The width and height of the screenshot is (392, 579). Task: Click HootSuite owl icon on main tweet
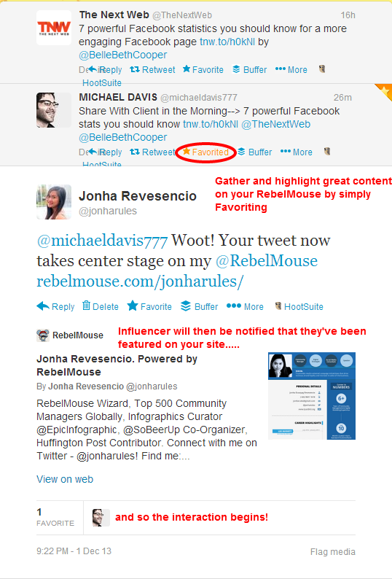pyautogui.click(x=278, y=306)
